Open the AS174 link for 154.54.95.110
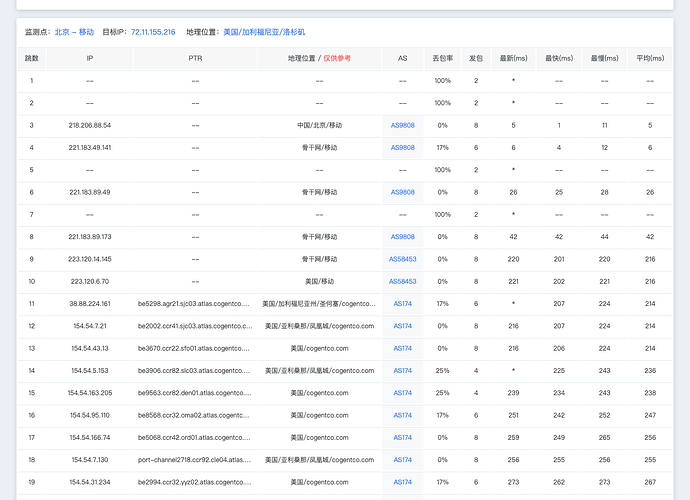Screen dimensions: 690x500 point(403,415)
